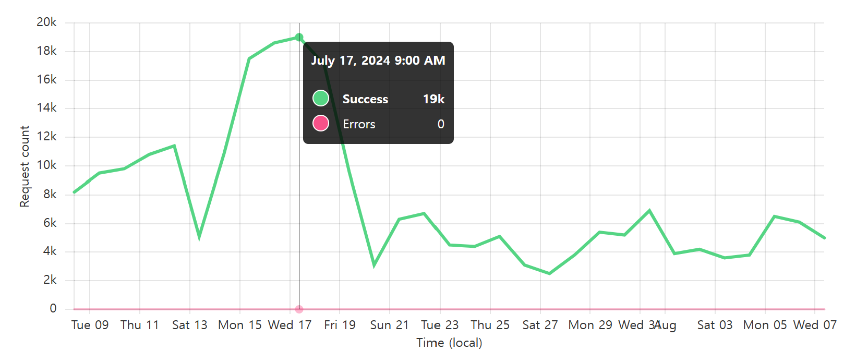Click the highlighted green point at 19k peak

point(299,38)
